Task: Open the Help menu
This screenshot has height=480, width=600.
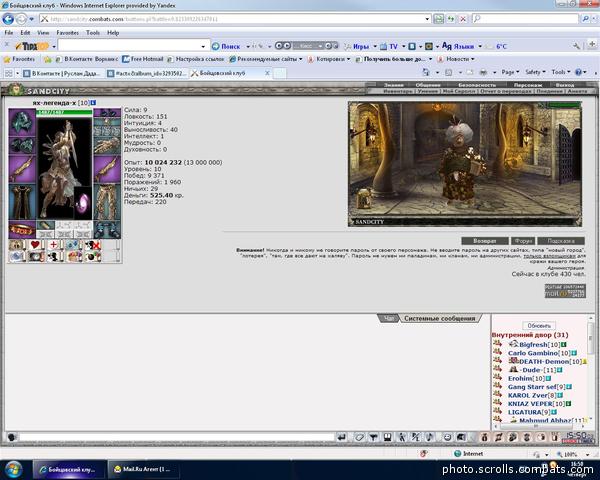Action: click(x=113, y=33)
